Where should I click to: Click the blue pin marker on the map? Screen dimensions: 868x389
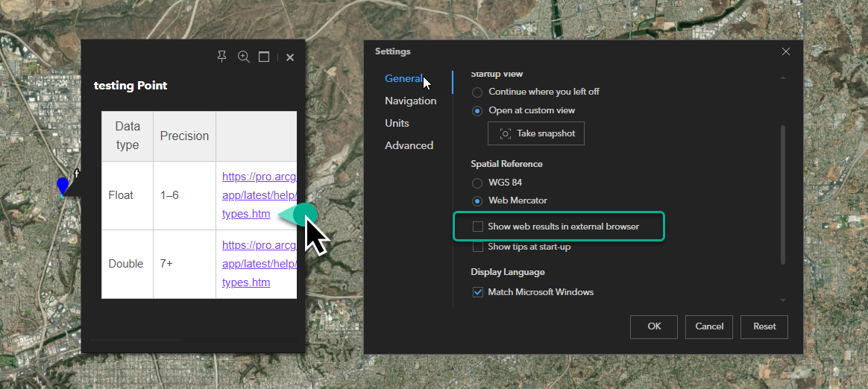tap(63, 186)
